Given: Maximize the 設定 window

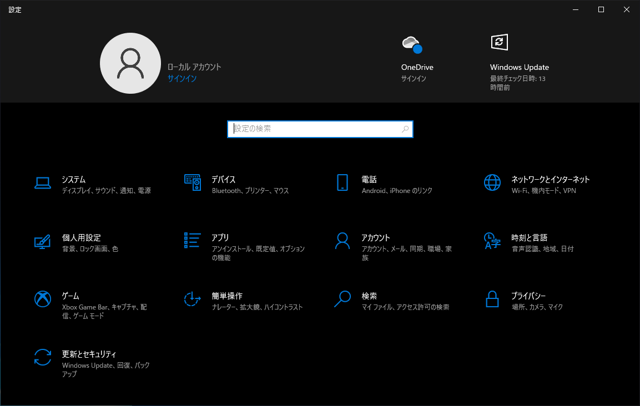Looking at the screenshot, I should (601, 9).
